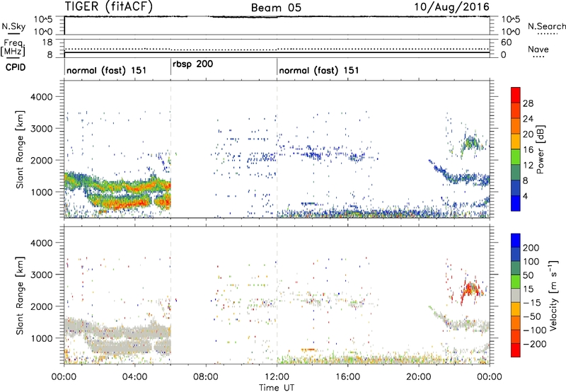Viewport: 566px width, 392px height.
Task: Click the Power [dB] colorbar label
Action: point(541,149)
